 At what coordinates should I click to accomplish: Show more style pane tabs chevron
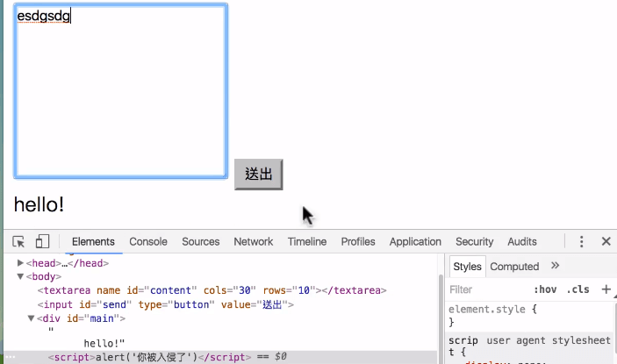[x=555, y=266]
